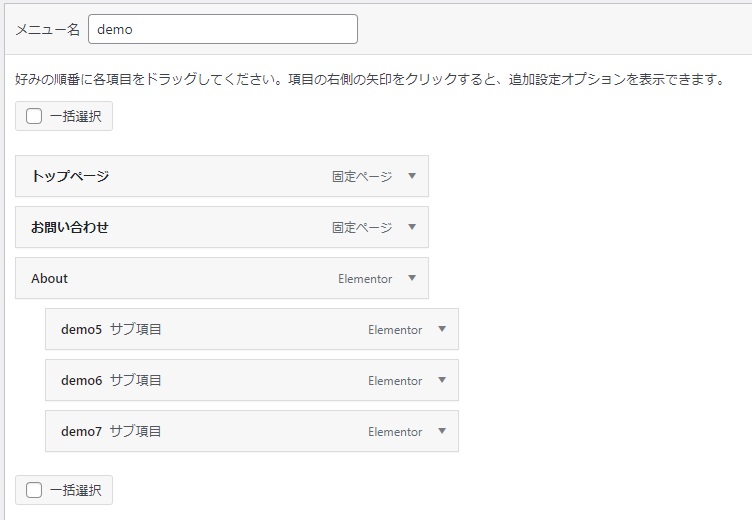752x520 pixels.
Task: Click the About menu item title
Action: 49,278
